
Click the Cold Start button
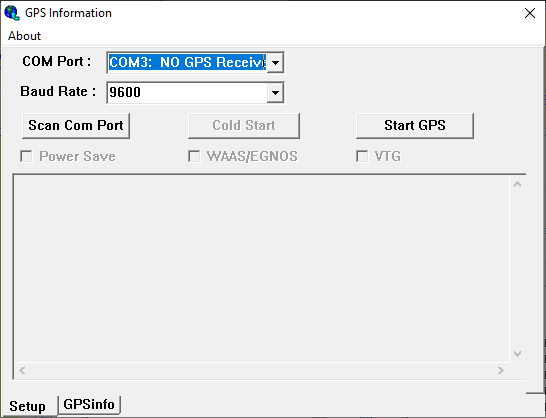(244, 125)
